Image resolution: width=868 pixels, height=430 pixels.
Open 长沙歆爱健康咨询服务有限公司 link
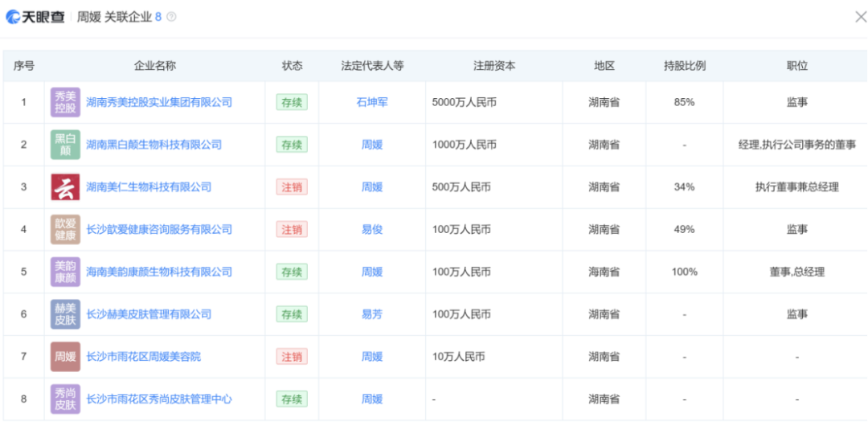click(159, 229)
